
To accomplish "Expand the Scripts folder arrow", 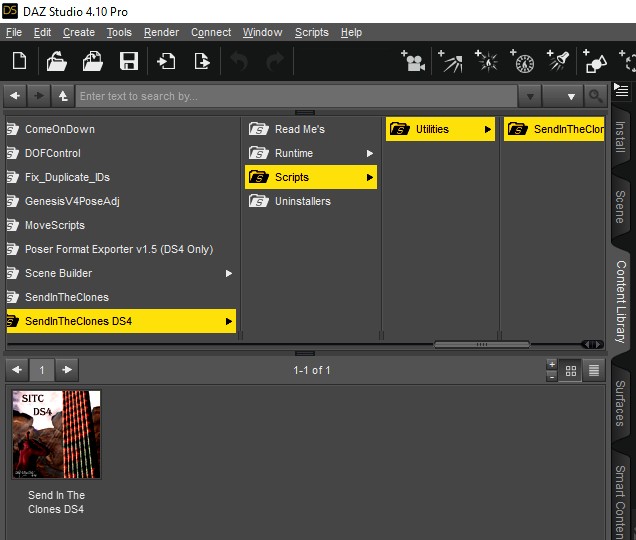I will (370, 177).
